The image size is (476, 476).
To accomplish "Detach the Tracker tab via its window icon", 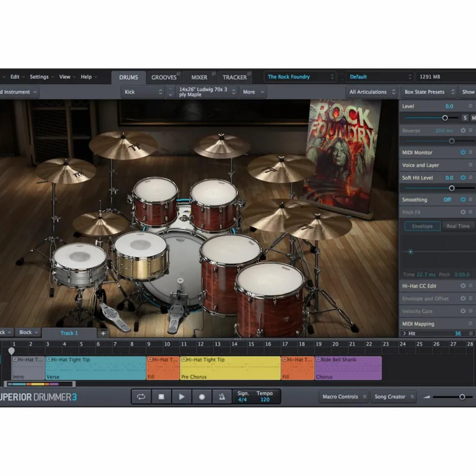I will pyautogui.click(x=249, y=74).
